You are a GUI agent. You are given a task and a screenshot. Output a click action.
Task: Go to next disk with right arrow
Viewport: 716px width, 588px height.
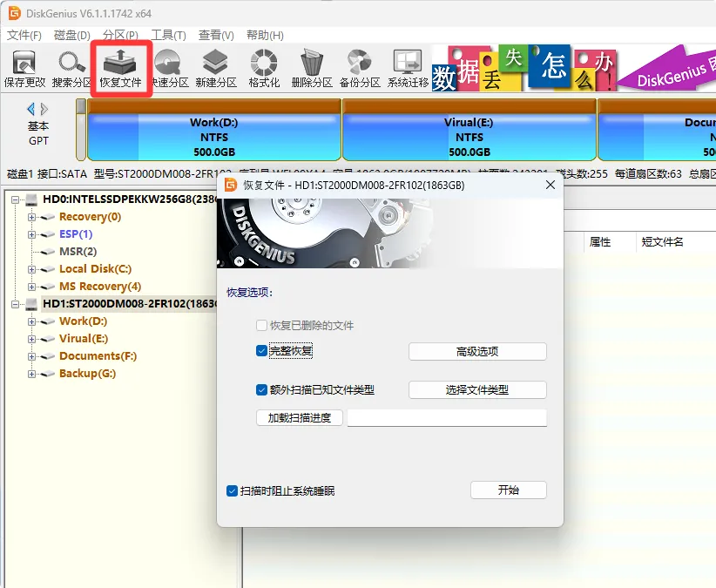(44, 109)
